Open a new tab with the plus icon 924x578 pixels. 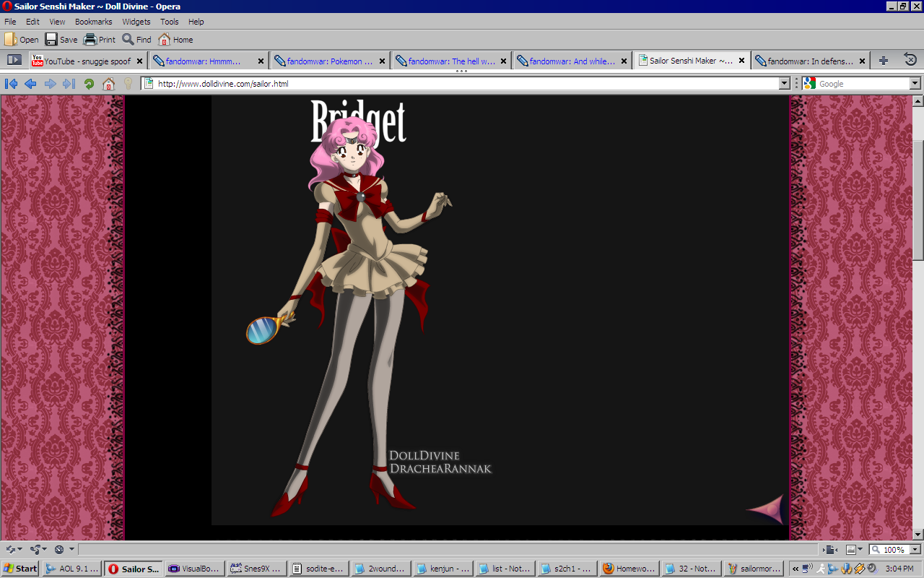coord(883,61)
